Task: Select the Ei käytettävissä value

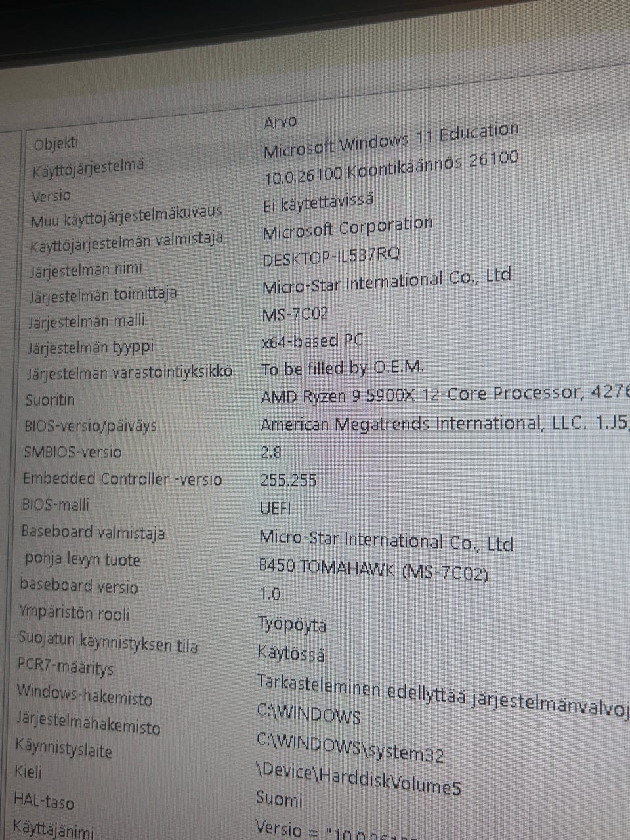Action: pyautogui.click(x=318, y=201)
